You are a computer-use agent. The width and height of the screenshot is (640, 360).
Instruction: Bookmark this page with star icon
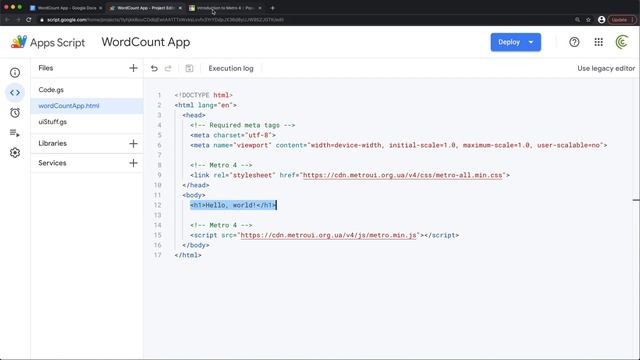588,20
